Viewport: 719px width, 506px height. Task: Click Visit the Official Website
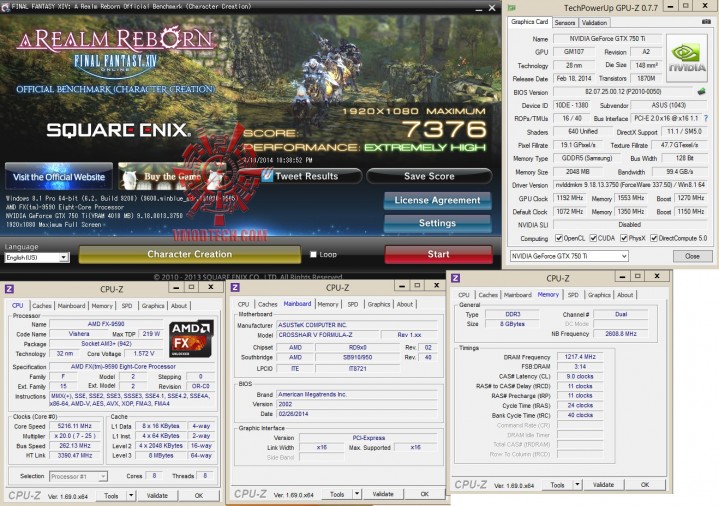pyautogui.click(x=59, y=177)
